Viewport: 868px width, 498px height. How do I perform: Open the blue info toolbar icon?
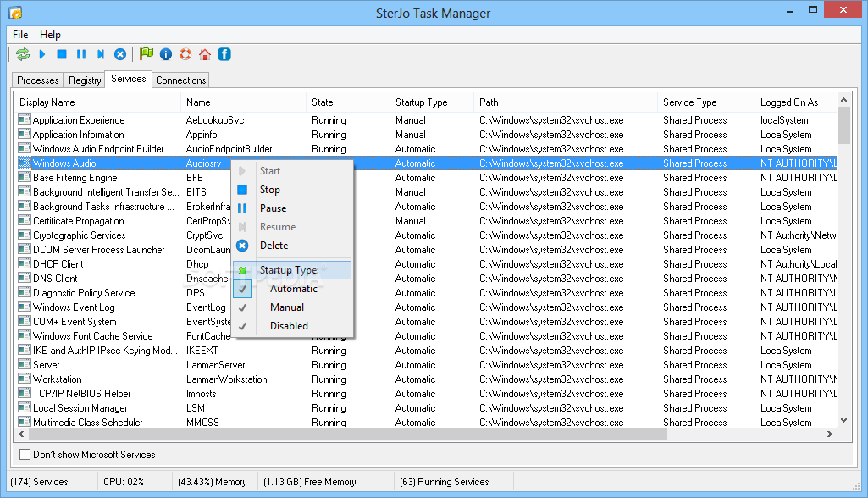tap(165, 54)
